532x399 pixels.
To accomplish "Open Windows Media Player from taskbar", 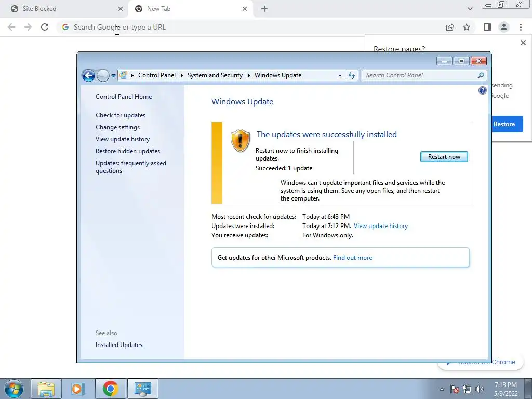I will click(78, 389).
